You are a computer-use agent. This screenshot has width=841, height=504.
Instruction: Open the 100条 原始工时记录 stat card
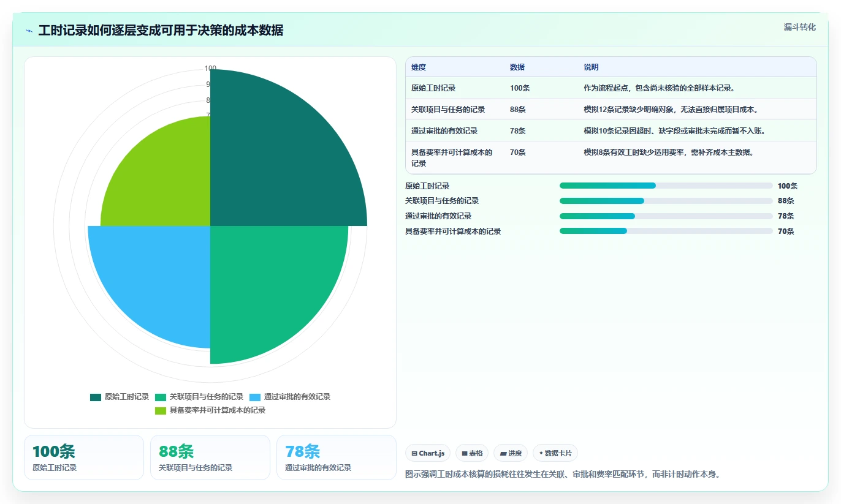(x=84, y=457)
